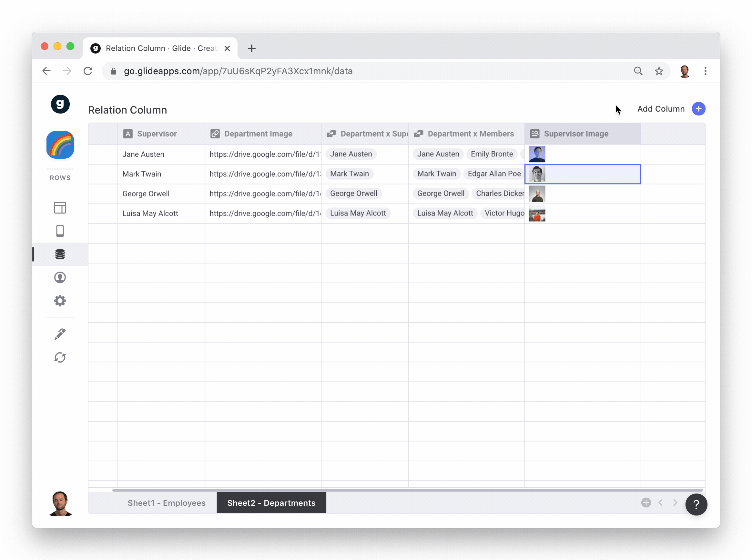Open the help question mark button
The image size is (752, 560).
[696, 505]
